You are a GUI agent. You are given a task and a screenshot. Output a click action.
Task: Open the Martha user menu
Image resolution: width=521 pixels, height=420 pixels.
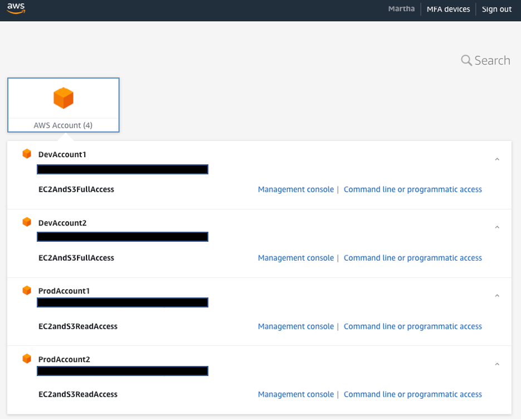(401, 9)
